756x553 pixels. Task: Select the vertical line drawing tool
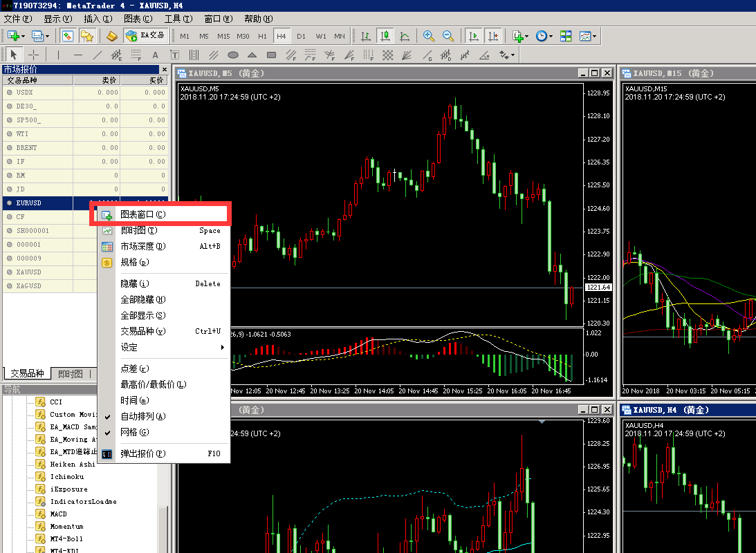coord(59,55)
